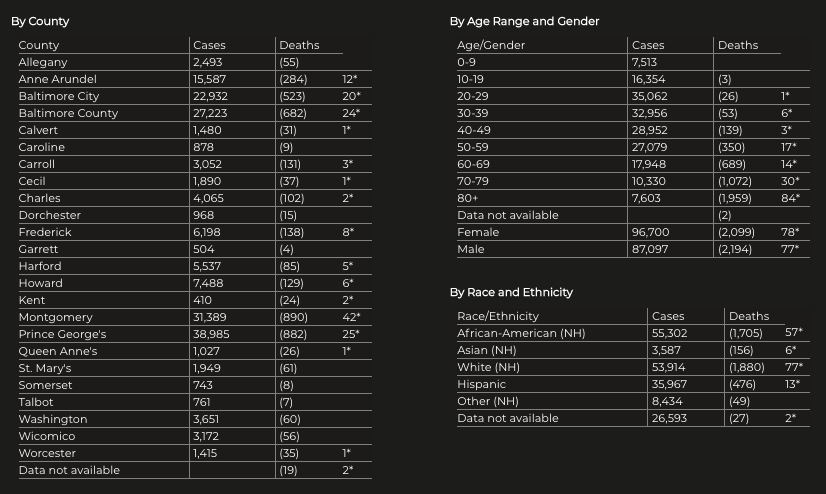Click the Male cases value 87,097
Screen dimensions: 826x494
click(x=651, y=249)
